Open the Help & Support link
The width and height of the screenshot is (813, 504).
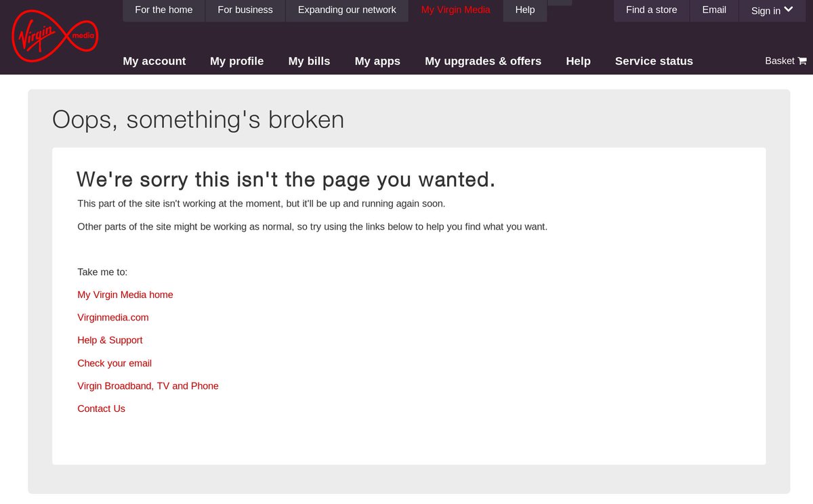click(x=110, y=340)
